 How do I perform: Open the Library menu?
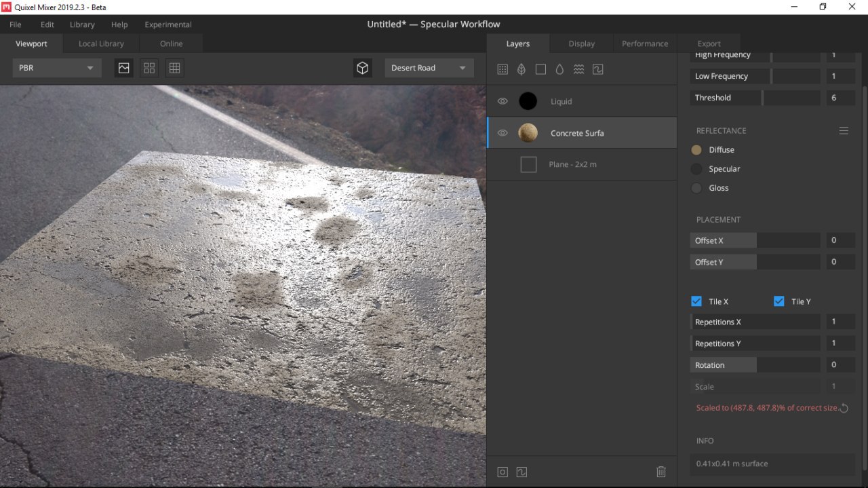tap(82, 24)
